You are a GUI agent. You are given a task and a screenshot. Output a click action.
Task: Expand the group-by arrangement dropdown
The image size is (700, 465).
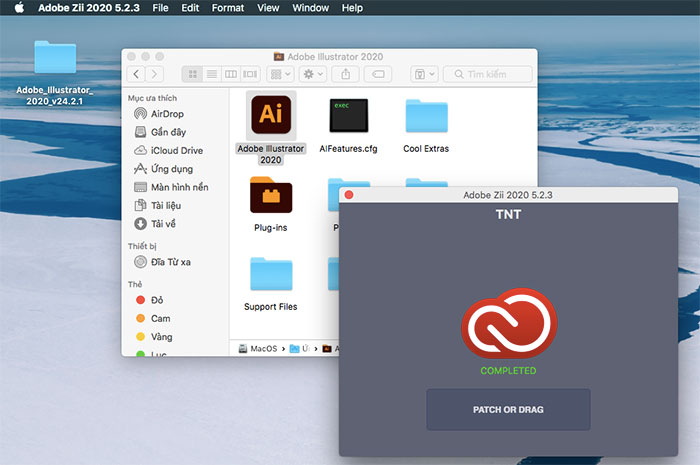[280, 74]
